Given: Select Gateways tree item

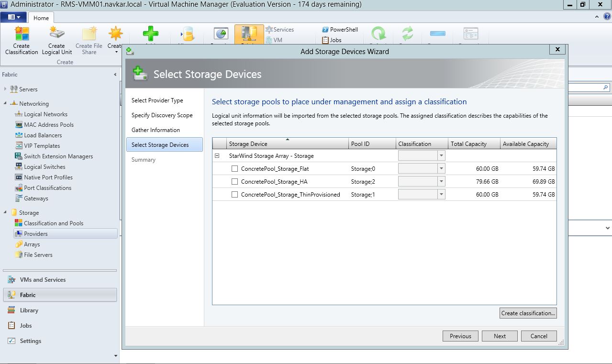Looking at the screenshot, I should pyautogui.click(x=36, y=199).
